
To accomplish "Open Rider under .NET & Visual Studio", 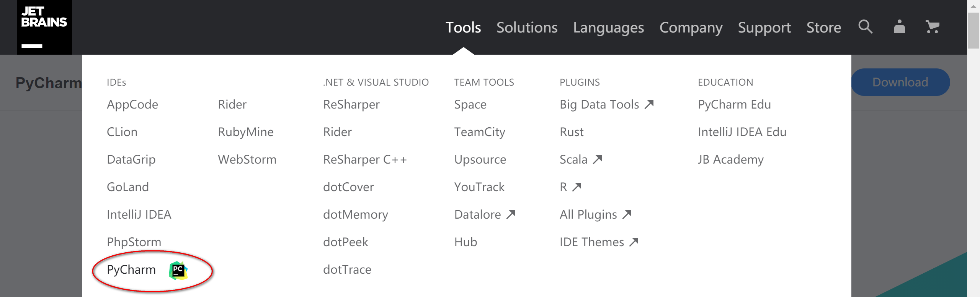I will [337, 132].
